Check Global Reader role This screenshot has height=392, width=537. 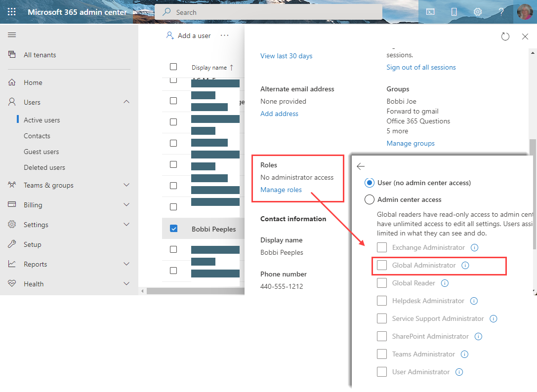(381, 283)
